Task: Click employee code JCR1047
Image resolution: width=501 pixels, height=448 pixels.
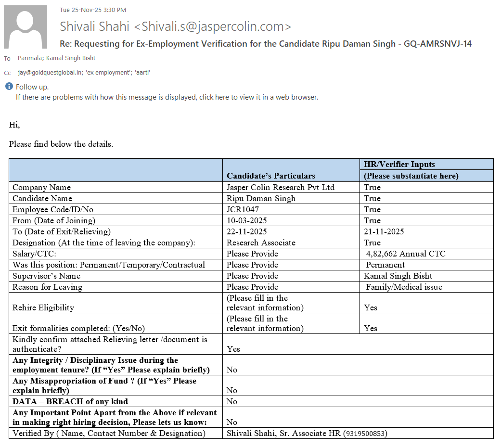Action: tap(243, 210)
